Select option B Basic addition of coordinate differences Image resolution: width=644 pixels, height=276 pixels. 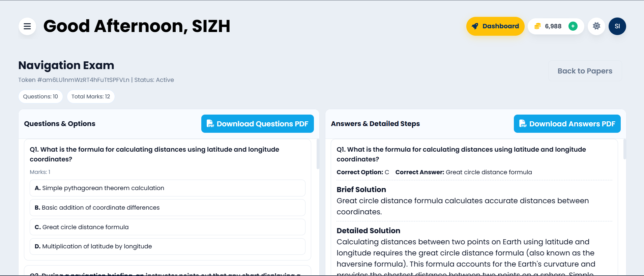click(x=167, y=208)
